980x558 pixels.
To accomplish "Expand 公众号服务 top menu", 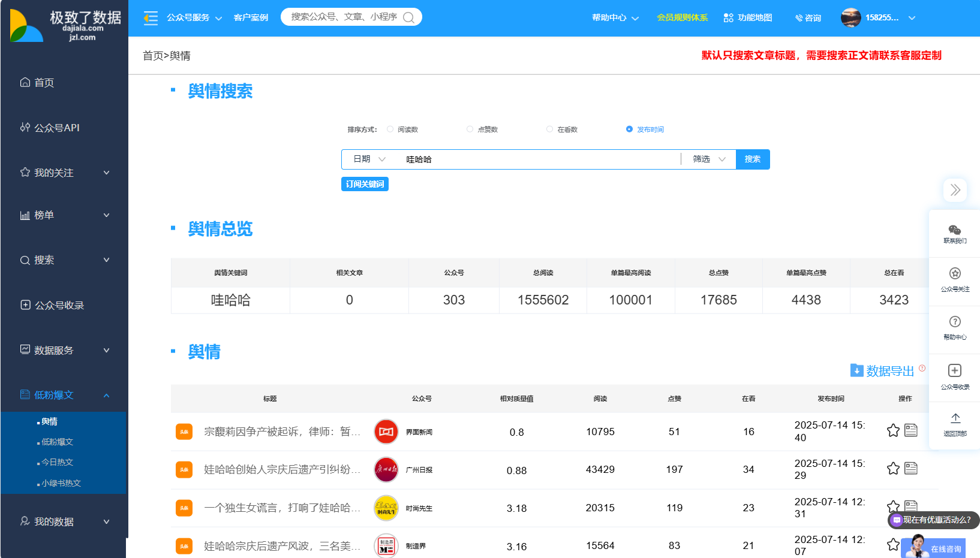I will point(194,18).
